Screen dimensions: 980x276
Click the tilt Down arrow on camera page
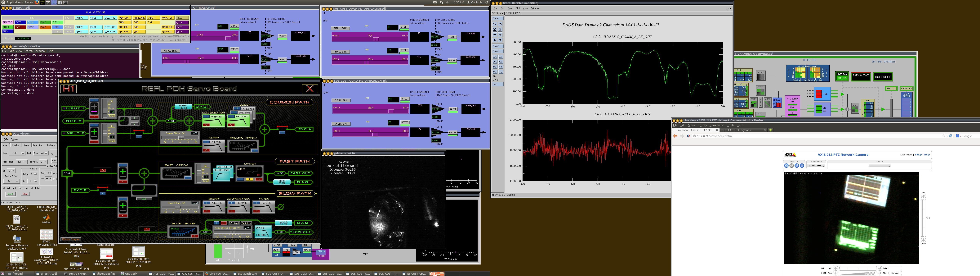coord(923,240)
